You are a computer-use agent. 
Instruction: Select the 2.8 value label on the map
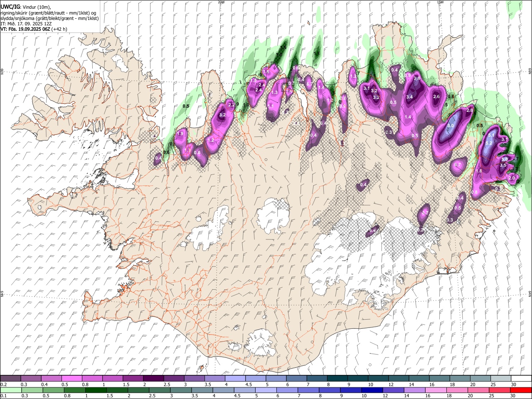point(470,111)
